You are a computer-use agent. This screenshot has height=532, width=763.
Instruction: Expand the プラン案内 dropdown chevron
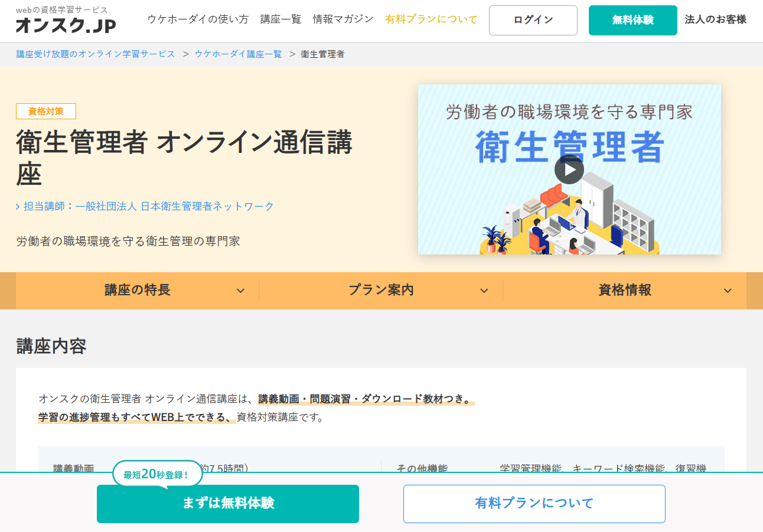(484, 291)
